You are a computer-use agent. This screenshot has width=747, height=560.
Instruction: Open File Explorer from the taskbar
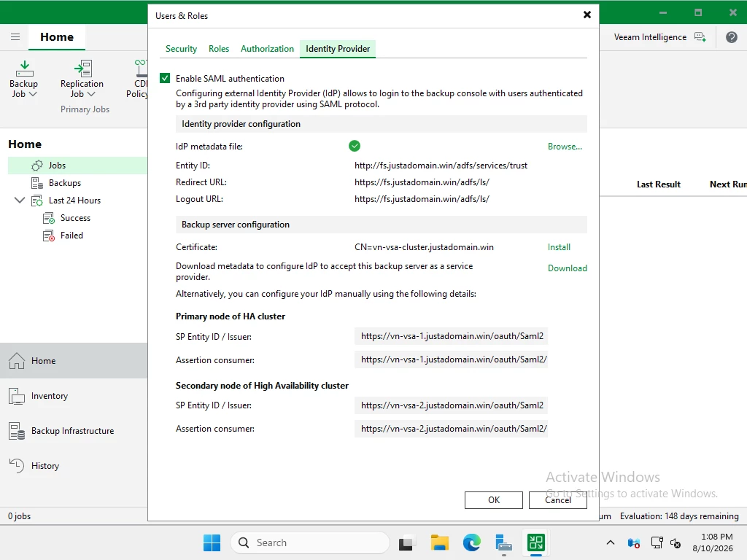(439, 542)
